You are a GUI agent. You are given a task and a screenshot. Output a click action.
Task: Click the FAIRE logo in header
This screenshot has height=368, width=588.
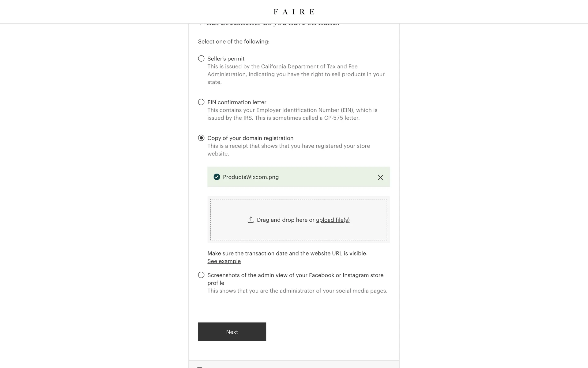(294, 12)
